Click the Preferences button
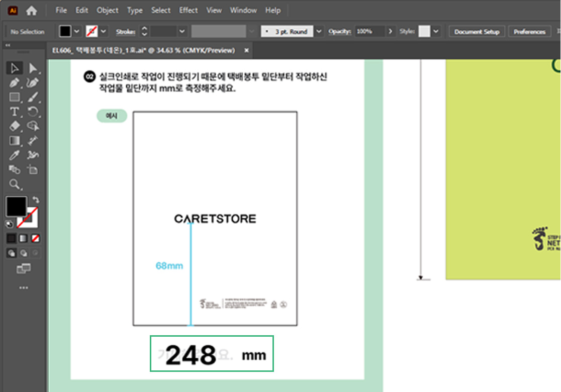Screen dimensions: 561x392 click(x=529, y=32)
